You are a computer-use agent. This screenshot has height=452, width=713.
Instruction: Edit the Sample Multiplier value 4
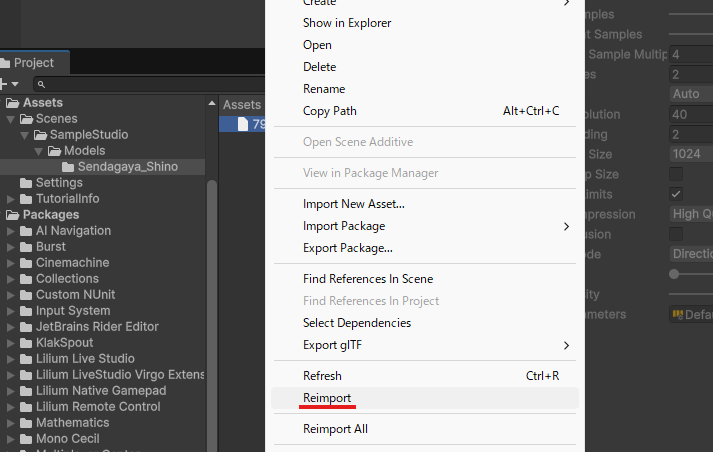click(x=691, y=55)
